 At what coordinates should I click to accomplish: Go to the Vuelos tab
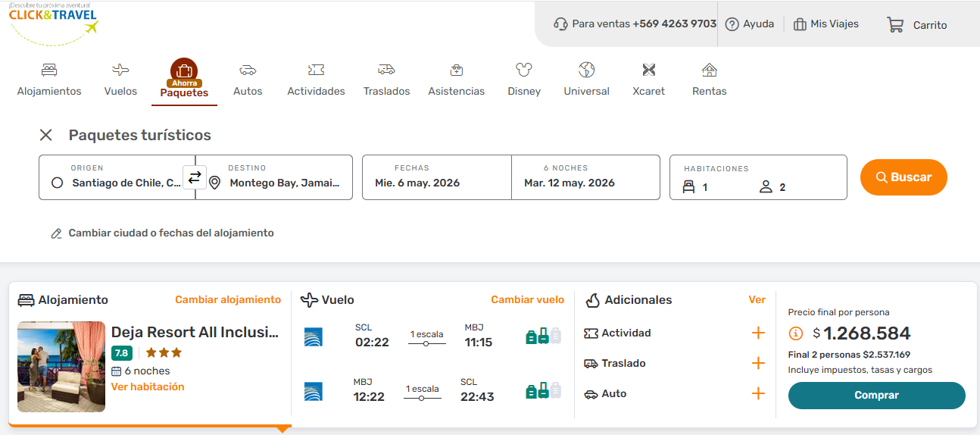pos(120,80)
